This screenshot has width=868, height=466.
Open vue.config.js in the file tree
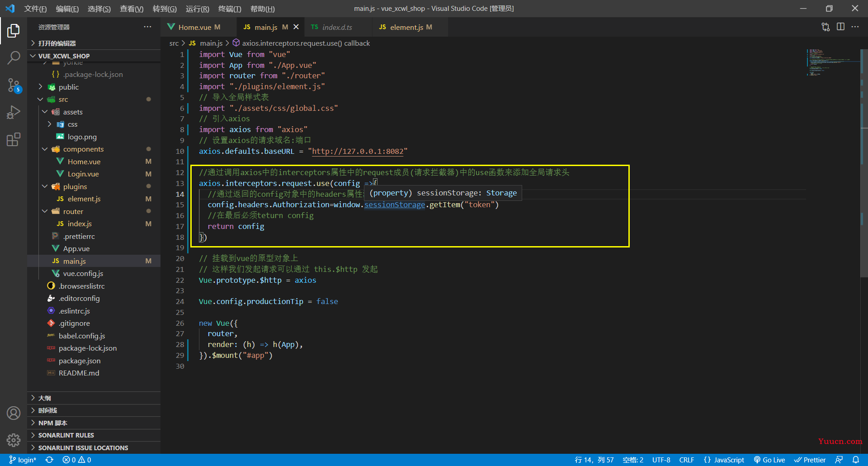click(94, 274)
